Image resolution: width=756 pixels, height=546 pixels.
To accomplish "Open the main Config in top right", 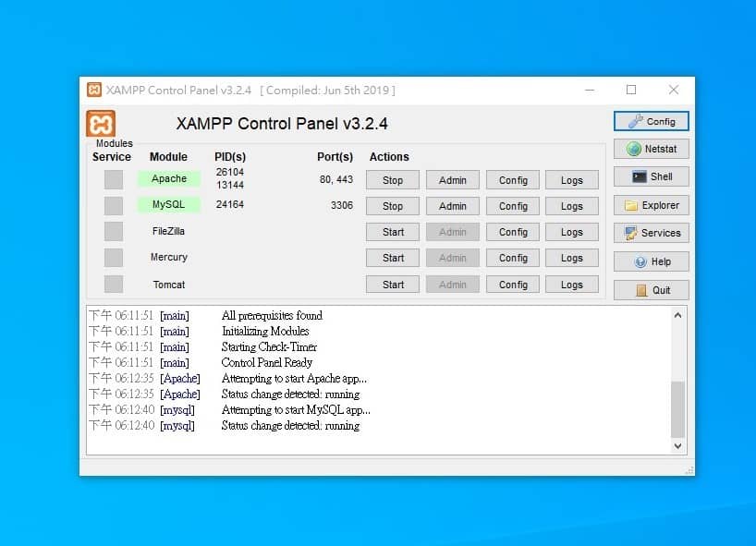I will tap(651, 121).
